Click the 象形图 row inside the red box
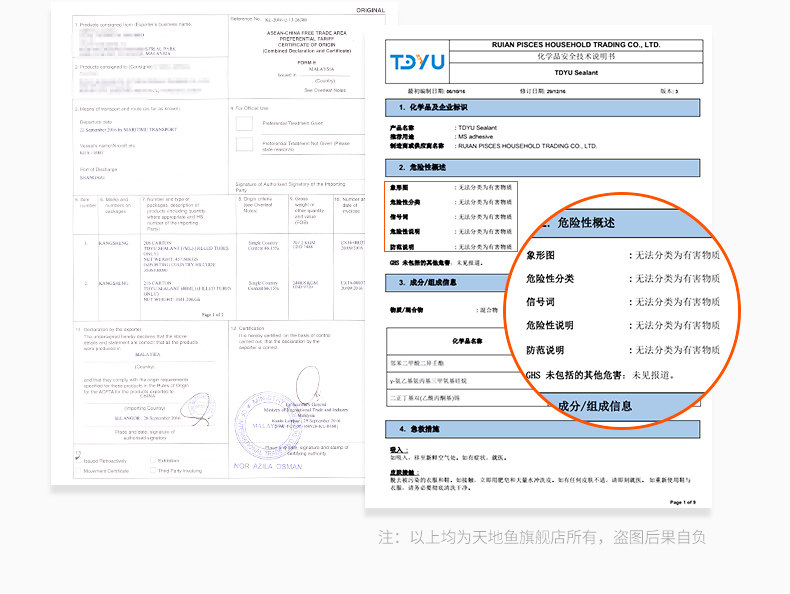 (x=451, y=187)
